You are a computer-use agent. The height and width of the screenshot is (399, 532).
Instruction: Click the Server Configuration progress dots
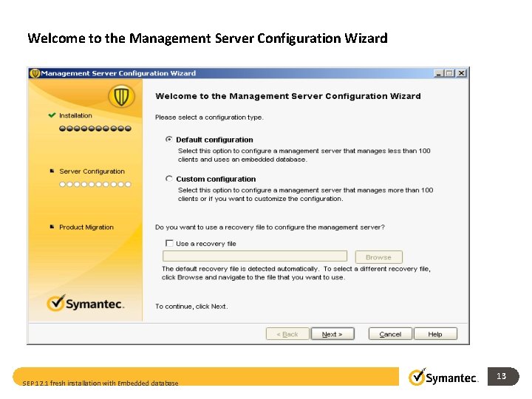pyautogui.click(x=95, y=185)
